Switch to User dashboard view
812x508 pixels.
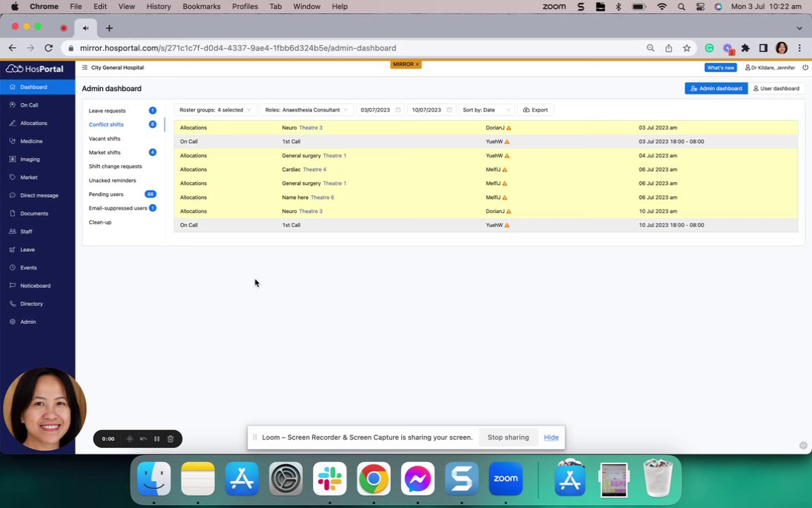coord(776,89)
